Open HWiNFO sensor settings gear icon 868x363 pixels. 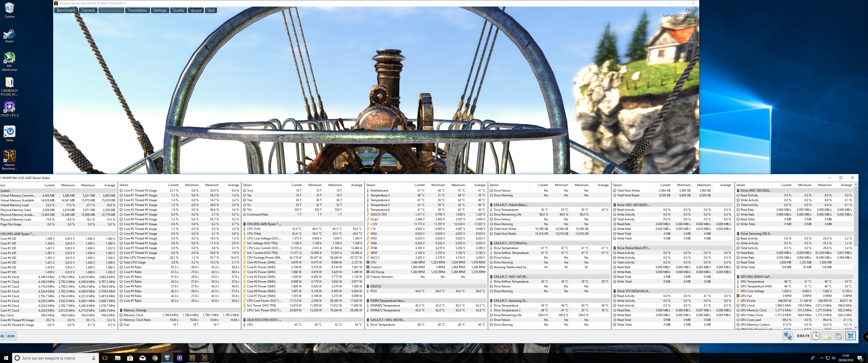click(839, 336)
